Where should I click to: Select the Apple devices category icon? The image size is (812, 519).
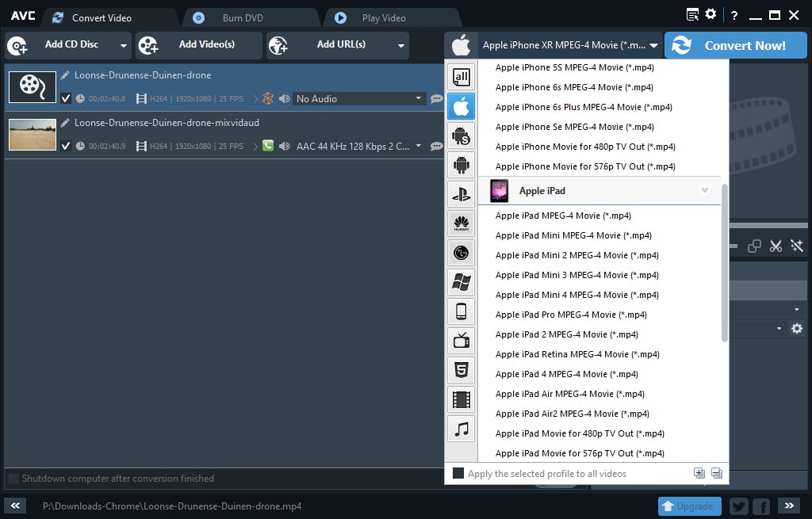pyautogui.click(x=461, y=107)
